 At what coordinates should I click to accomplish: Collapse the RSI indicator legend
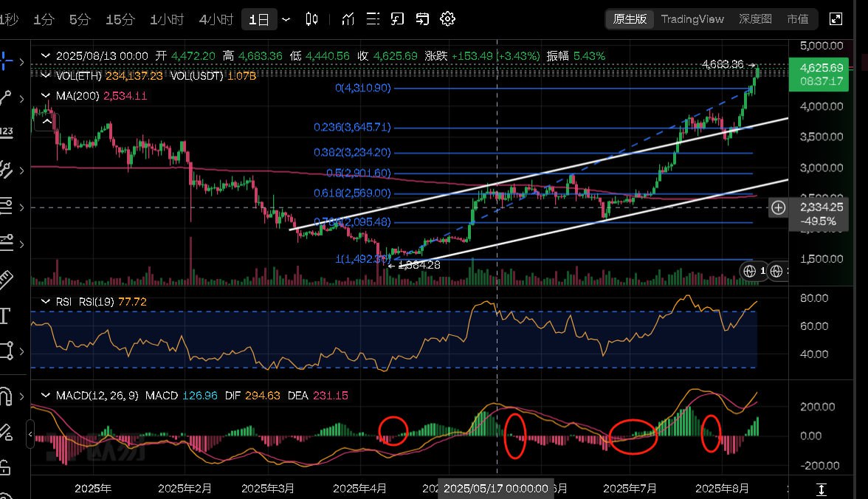(46, 301)
